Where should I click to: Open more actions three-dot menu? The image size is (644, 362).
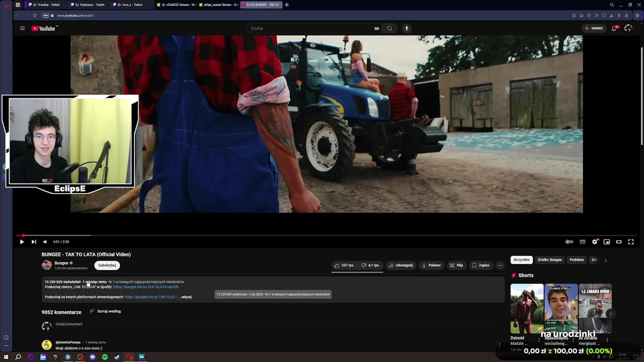500,265
